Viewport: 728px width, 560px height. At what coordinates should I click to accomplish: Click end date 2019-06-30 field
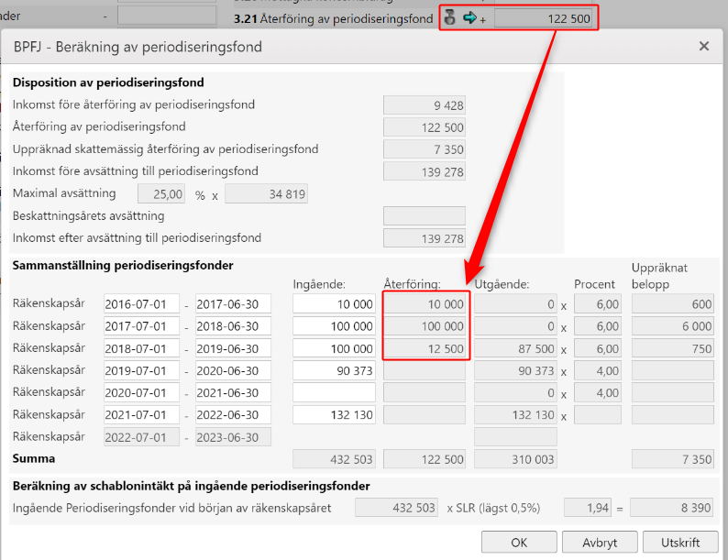tap(233, 348)
